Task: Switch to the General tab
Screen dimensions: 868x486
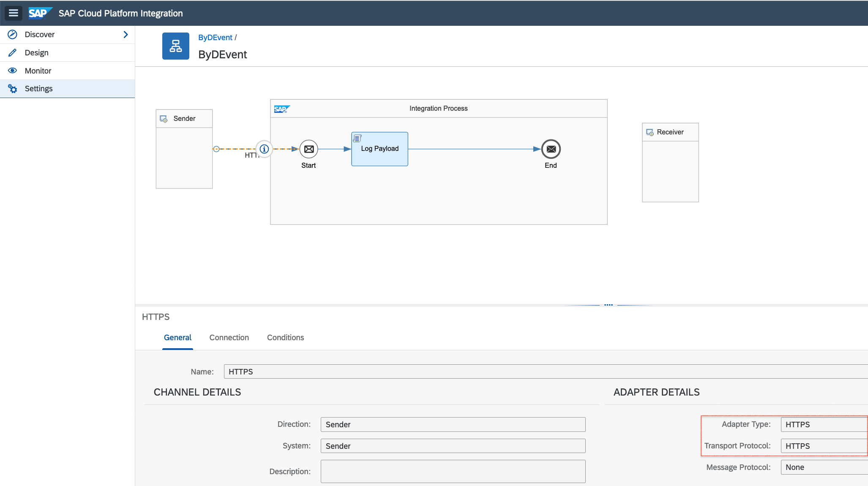Action: [177, 337]
